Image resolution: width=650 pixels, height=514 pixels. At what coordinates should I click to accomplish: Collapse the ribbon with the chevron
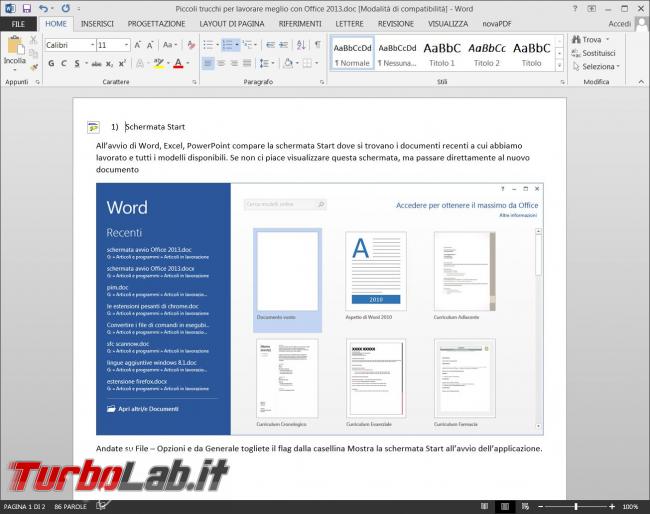(641, 82)
